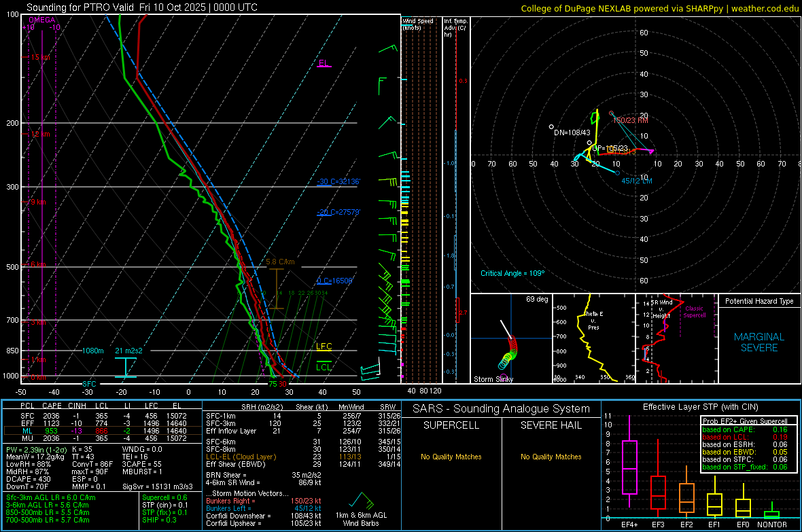Click the '1080m' effective inflow label
The width and height of the screenshot is (802, 532).
click(92, 351)
